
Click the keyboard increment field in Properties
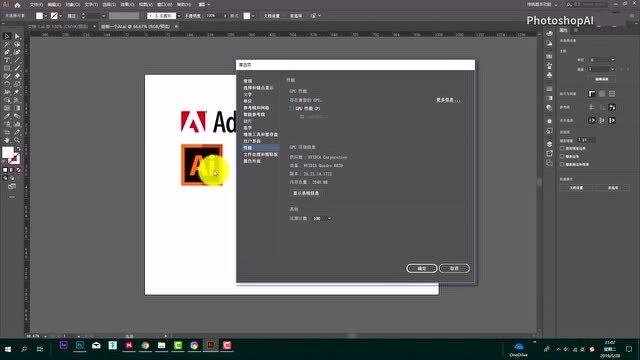pyautogui.click(x=586, y=140)
